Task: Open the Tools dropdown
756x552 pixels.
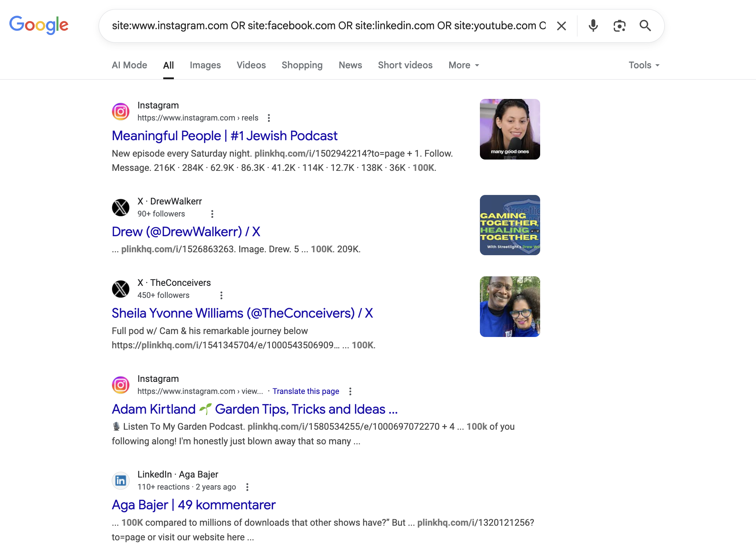Action: tap(644, 65)
